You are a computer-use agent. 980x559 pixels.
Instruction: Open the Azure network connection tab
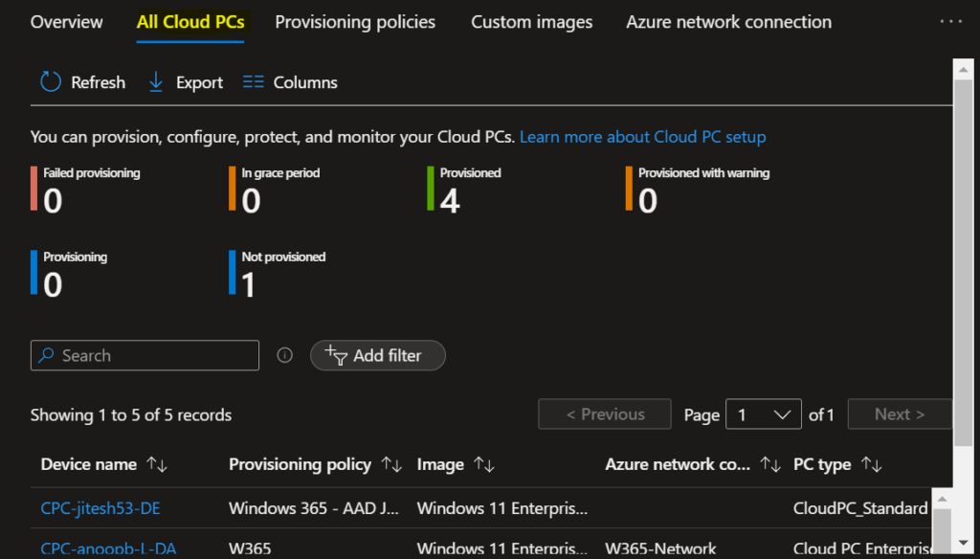click(728, 22)
